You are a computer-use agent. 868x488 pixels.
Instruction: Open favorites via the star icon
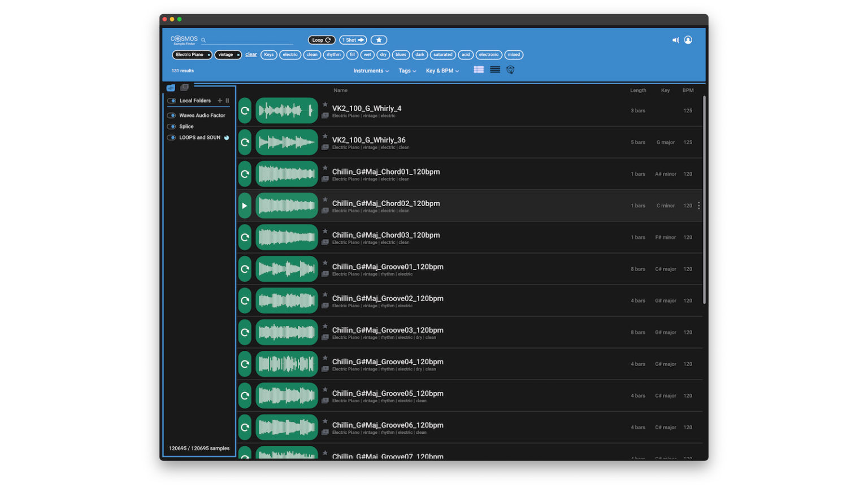tap(379, 40)
